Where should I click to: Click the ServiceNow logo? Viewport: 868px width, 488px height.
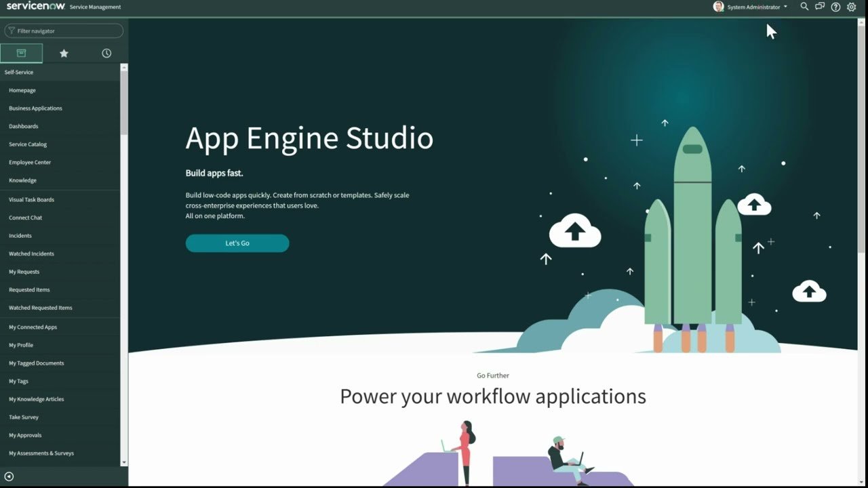click(35, 6)
